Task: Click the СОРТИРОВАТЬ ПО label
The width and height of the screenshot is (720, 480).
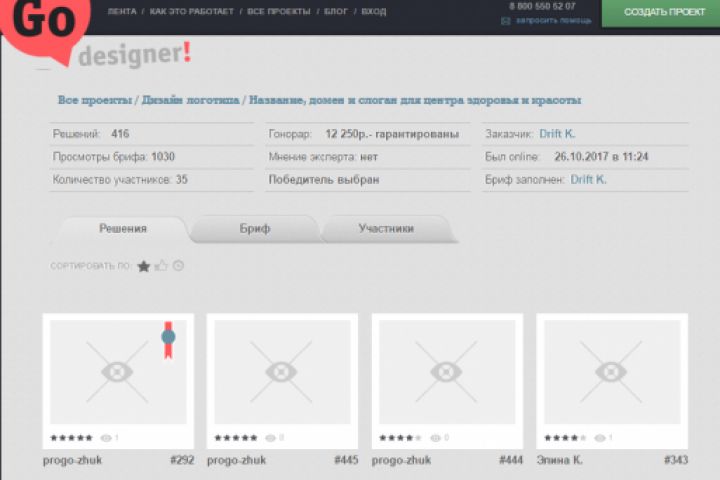Action: point(90,266)
